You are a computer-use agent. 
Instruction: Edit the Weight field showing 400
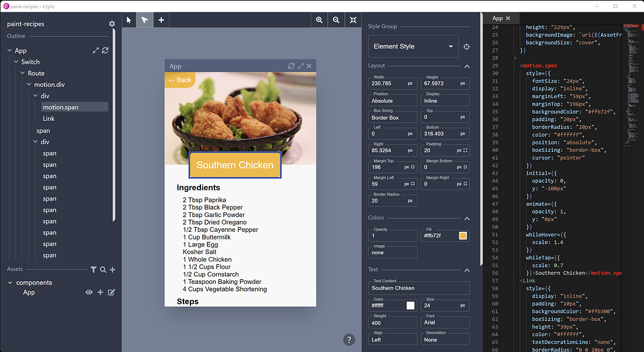[x=393, y=323]
